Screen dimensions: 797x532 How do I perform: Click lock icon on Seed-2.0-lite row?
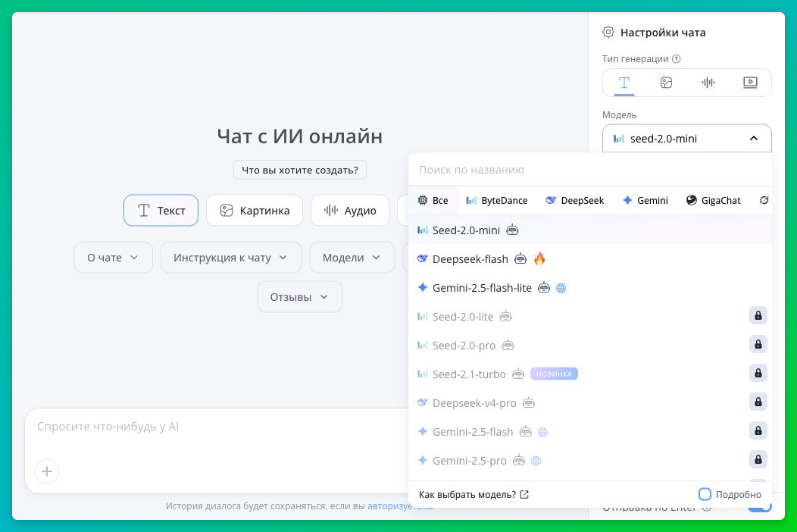point(758,316)
